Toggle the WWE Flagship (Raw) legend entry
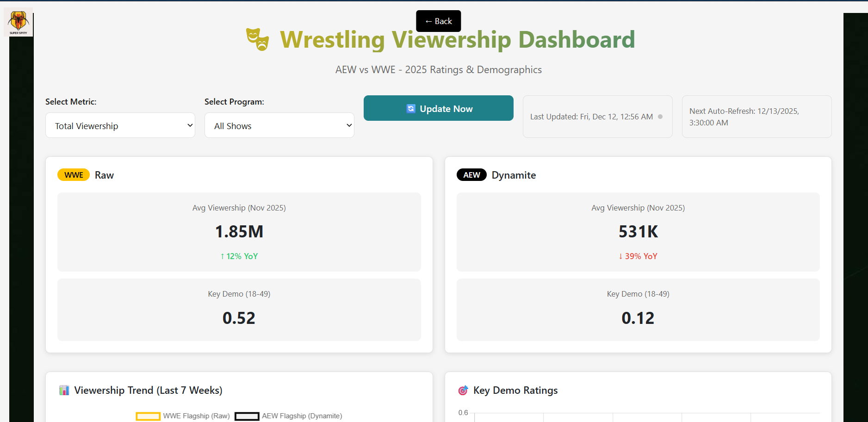 (x=195, y=416)
